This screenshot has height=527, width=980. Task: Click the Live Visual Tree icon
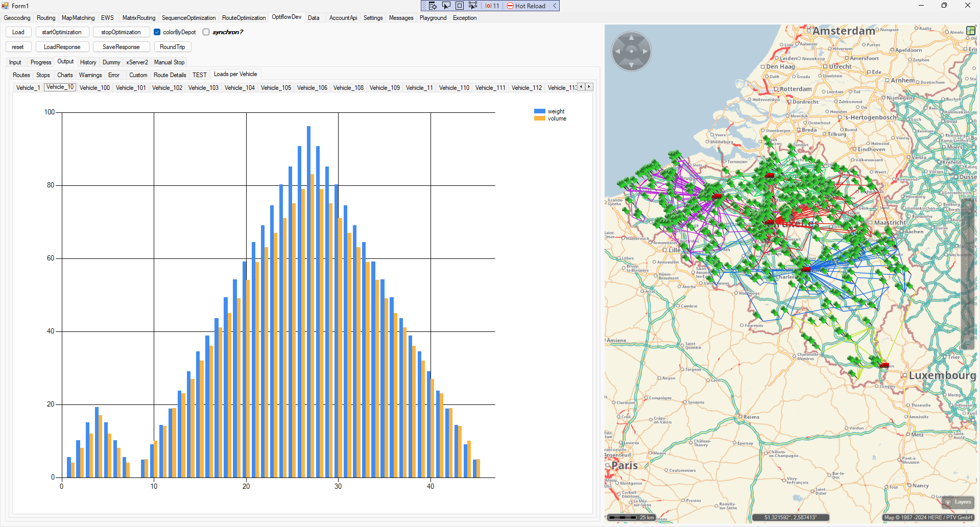click(433, 6)
